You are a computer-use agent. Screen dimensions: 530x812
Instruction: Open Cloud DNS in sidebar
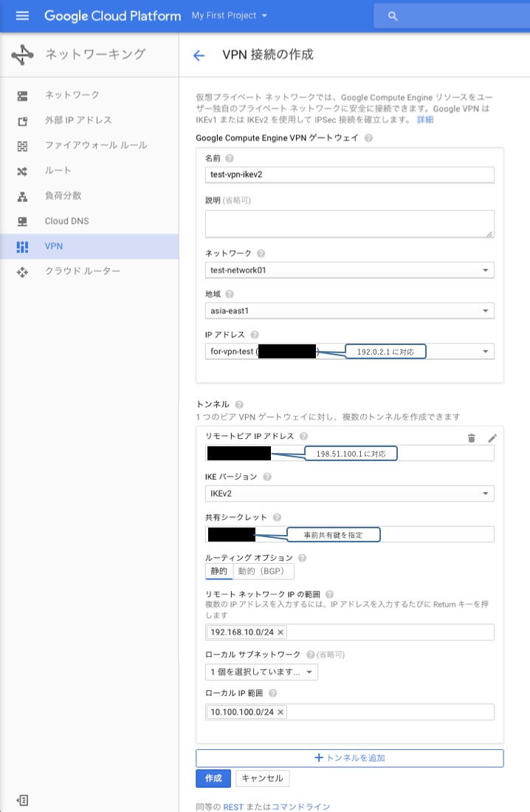(x=67, y=221)
